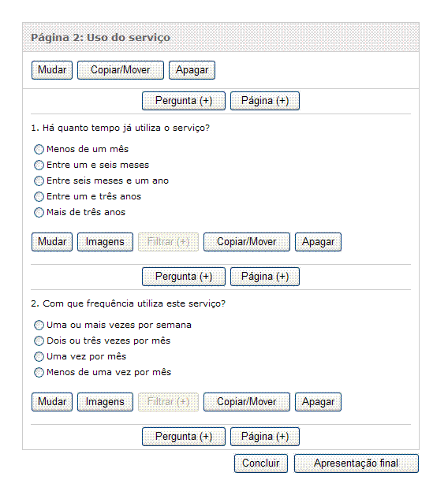Add page using top Página (+) button

265,101
